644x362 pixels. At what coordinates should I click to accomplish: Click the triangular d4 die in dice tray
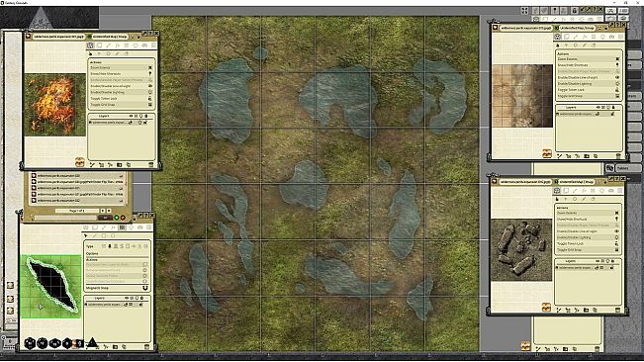point(93,342)
